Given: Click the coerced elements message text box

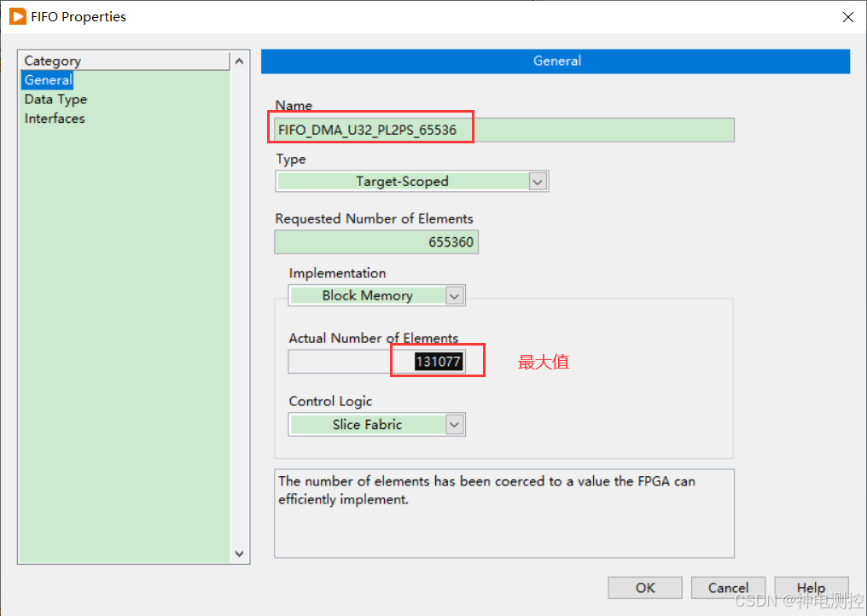Looking at the screenshot, I should pos(504,513).
